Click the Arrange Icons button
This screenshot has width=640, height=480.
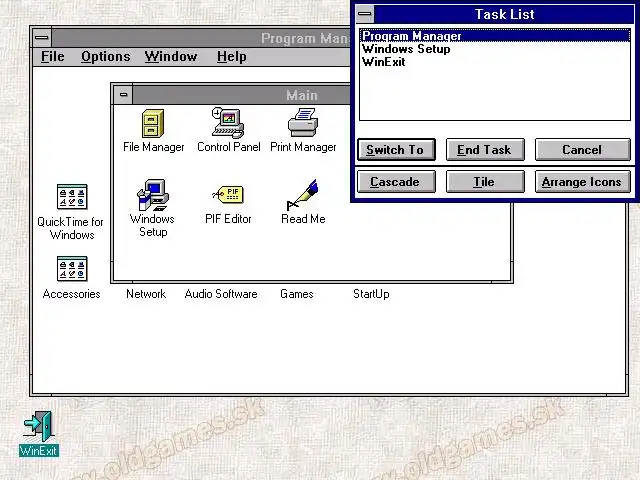(x=582, y=182)
